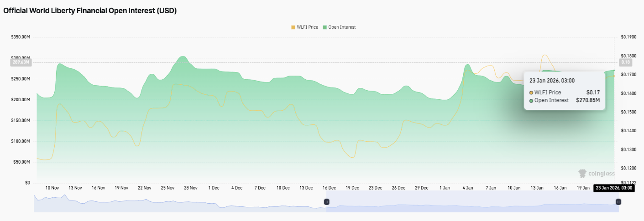This screenshot has width=644, height=221.
Task: Click the yellow WLFI Price legend swatch
Action: [293, 27]
